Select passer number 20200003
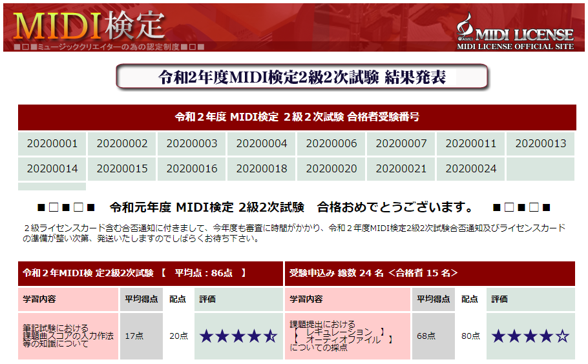The height and width of the screenshot is (364, 588). point(192,144)
